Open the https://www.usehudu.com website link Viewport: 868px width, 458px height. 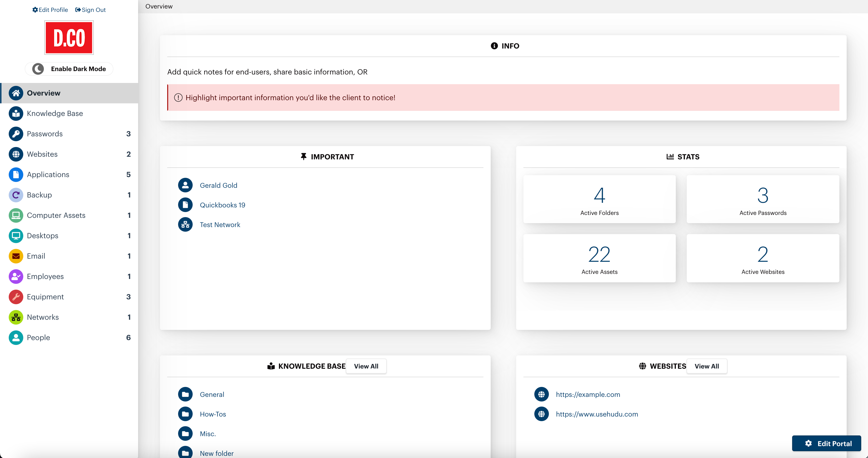point(596,414)
